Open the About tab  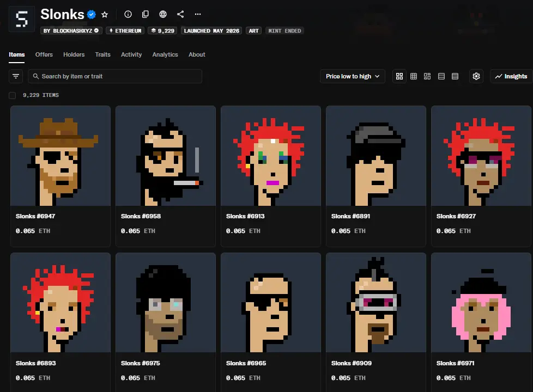(197, 54)
